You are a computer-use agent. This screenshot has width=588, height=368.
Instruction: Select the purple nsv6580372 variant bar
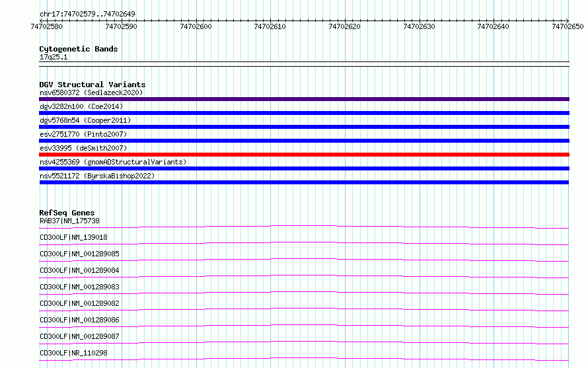(x=304, y=99)
